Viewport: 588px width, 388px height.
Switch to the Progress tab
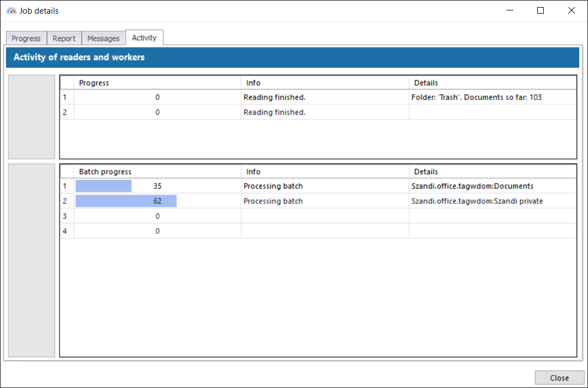point(26,38)
